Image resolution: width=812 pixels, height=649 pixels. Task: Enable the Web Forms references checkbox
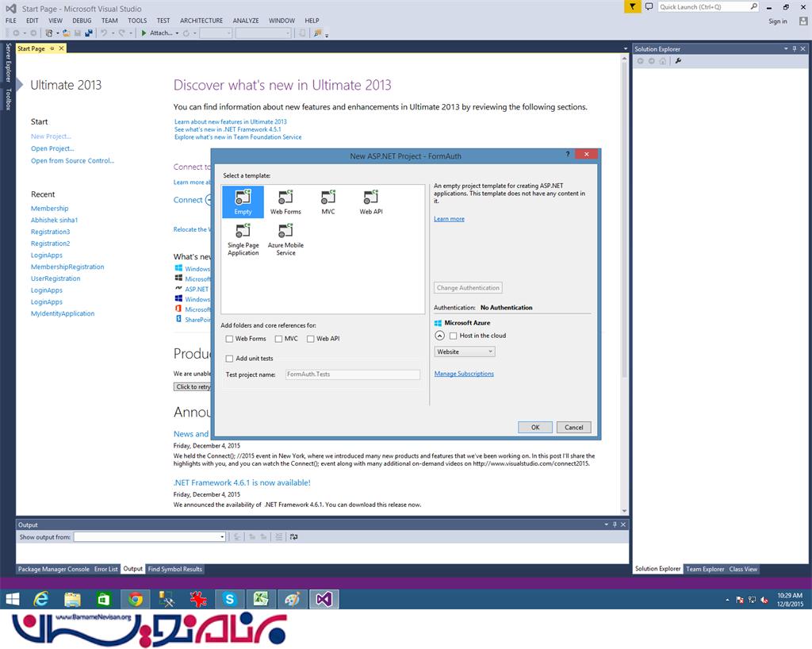click(229, 339)
